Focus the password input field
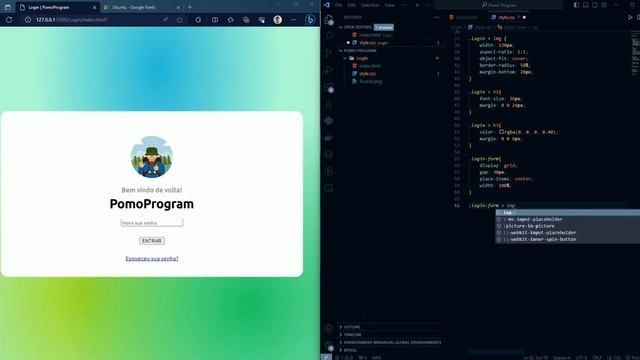Screen dimensions: 640x360 coord(152,223)
